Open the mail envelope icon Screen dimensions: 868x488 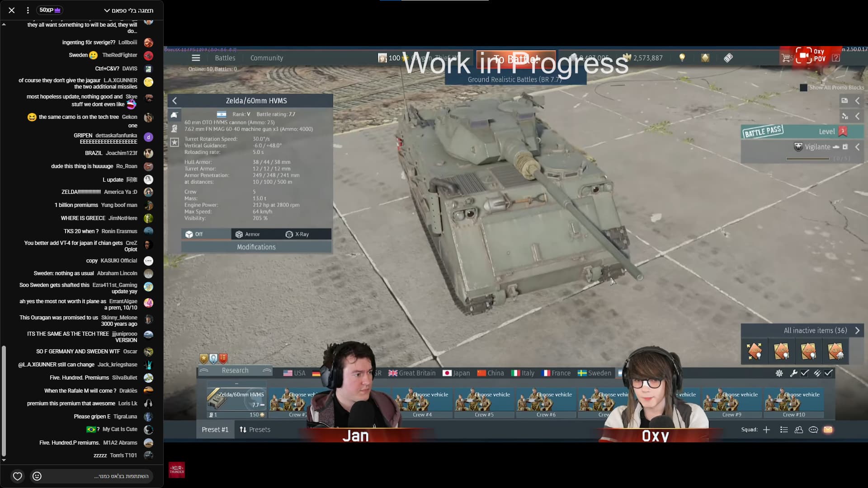pos(828,430)
